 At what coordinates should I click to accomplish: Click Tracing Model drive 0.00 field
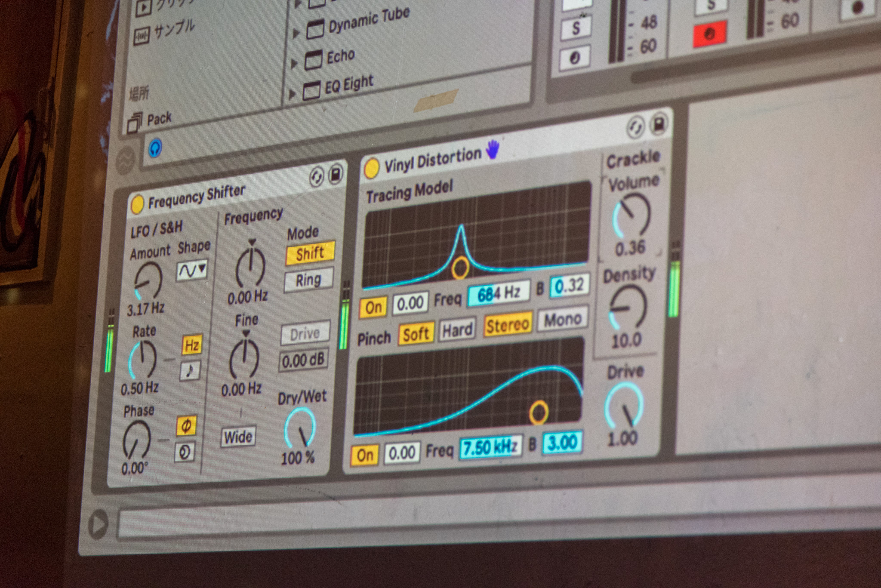[410, 304]
